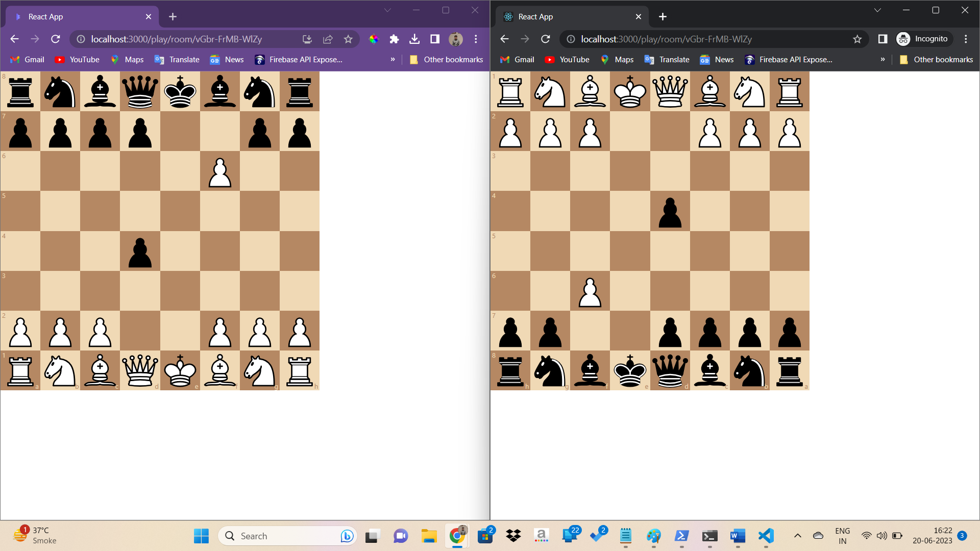Share this page icon in left address bar
The image size is (980, 551).
(328, 39)
